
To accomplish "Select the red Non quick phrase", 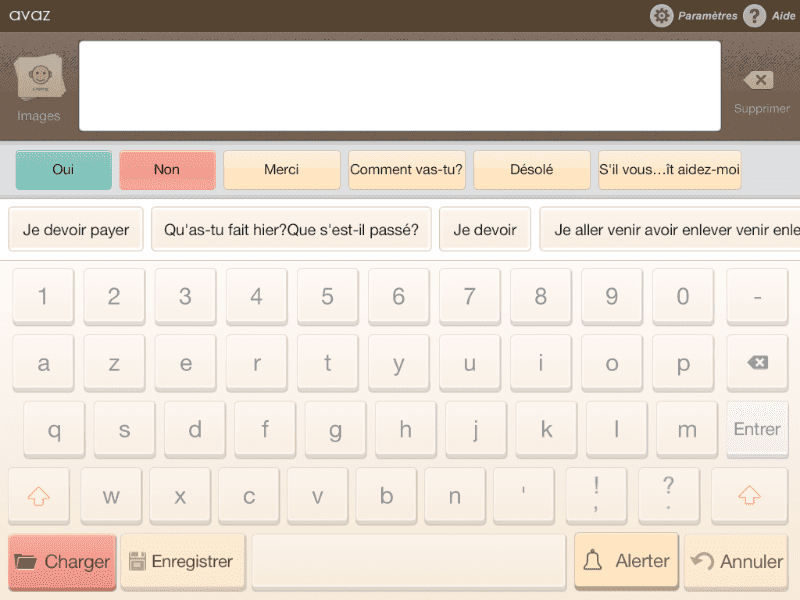I will pos(167,170).
